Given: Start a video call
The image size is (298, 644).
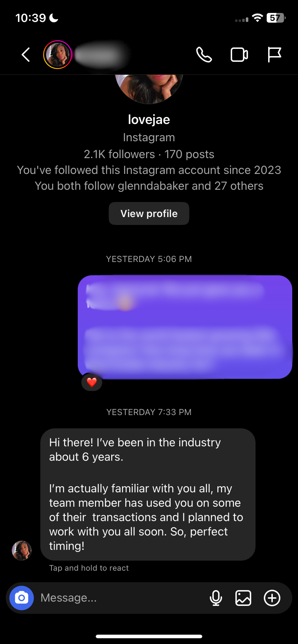Looking at the screenshot, I should coord(239,55).
